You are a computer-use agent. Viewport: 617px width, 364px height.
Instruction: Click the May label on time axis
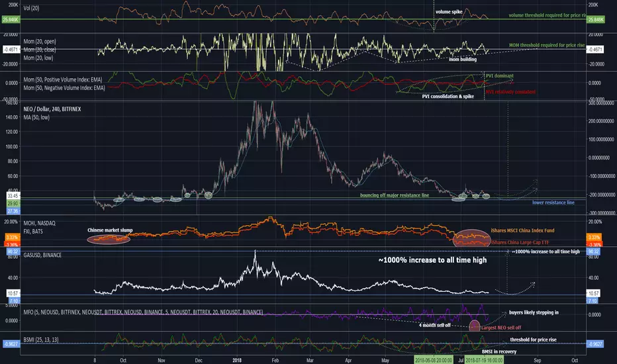[385, 360]
